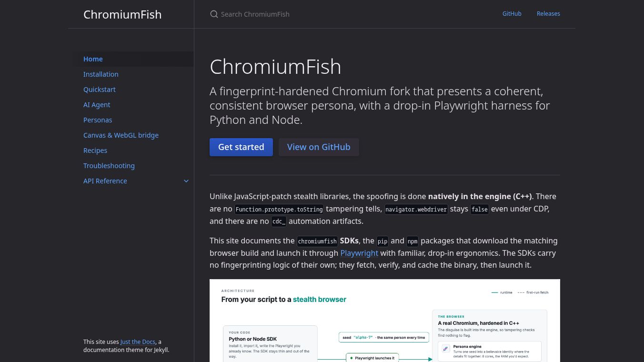Click the search magnifier icon
644x362 pixels.
tap(214, 14)
